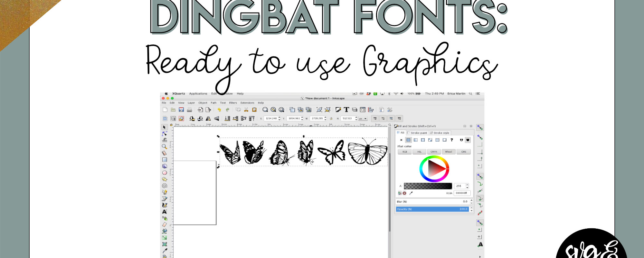
Task: Select the Ellipse circle tool
Action: pos(165,173)
